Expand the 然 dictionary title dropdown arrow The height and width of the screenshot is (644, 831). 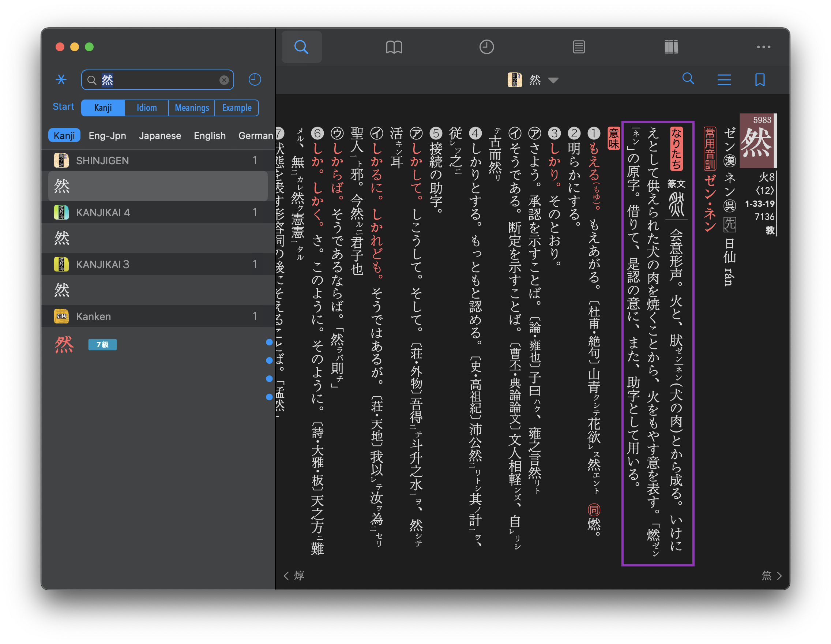553,80
